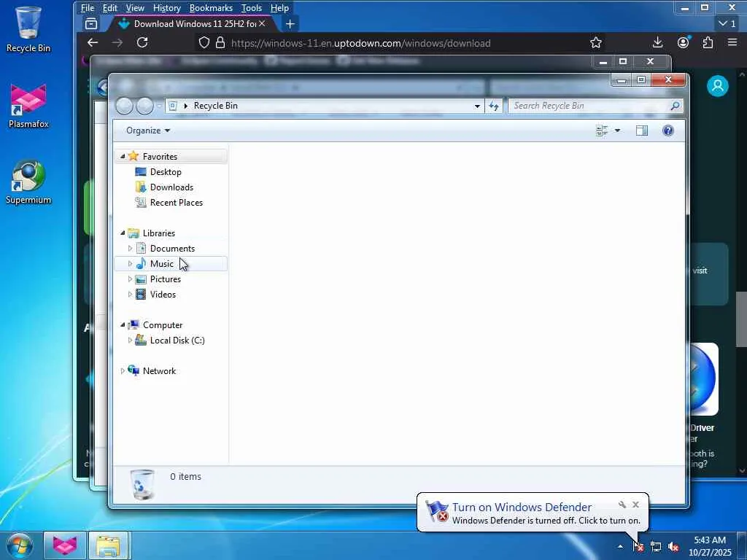Expand the Network node
The width and height of the screenshot is (747, 560).
pos(123,371)
